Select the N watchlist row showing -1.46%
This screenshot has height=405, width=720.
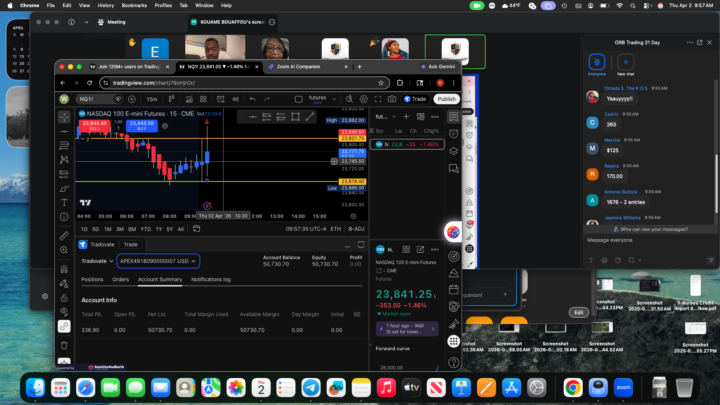[x=407, y=144]
